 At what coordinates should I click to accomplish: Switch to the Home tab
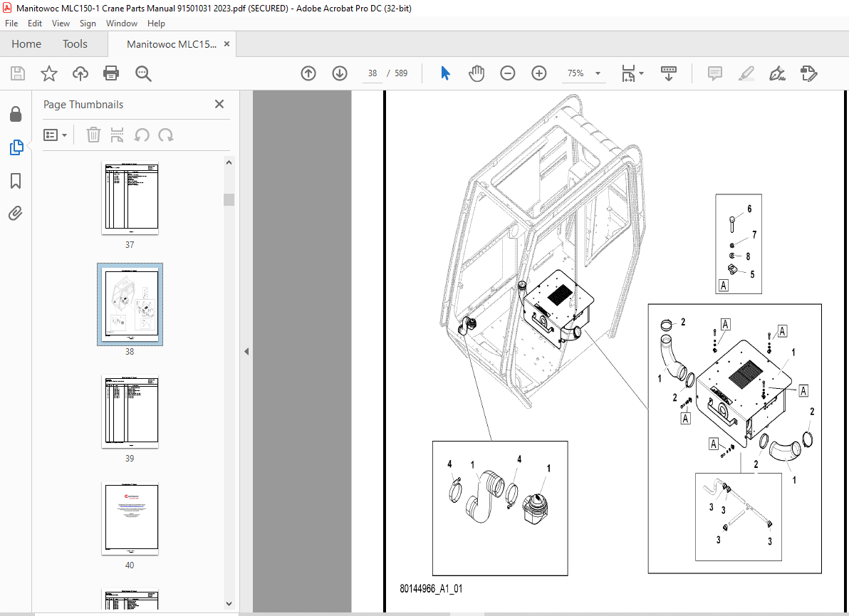(26, 44)
